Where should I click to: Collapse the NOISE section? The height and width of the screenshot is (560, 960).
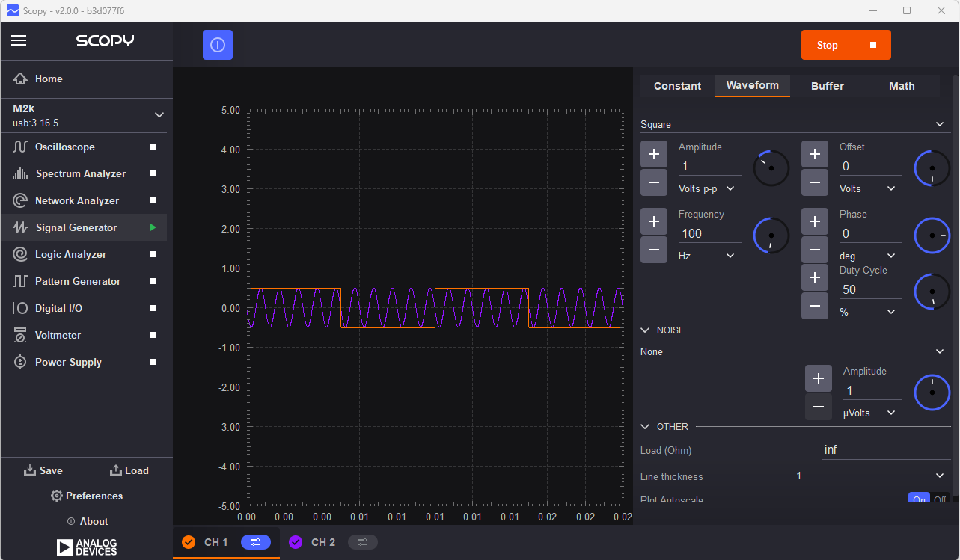(x=646, y=330)
